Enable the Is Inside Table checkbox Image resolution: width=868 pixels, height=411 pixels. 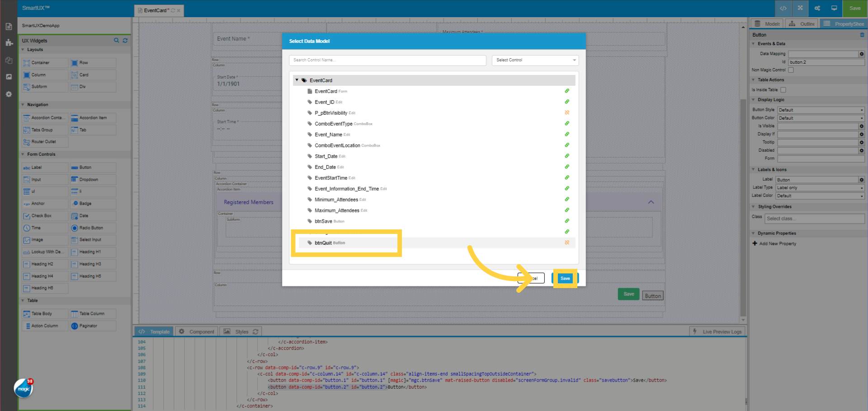pos(783,90)
